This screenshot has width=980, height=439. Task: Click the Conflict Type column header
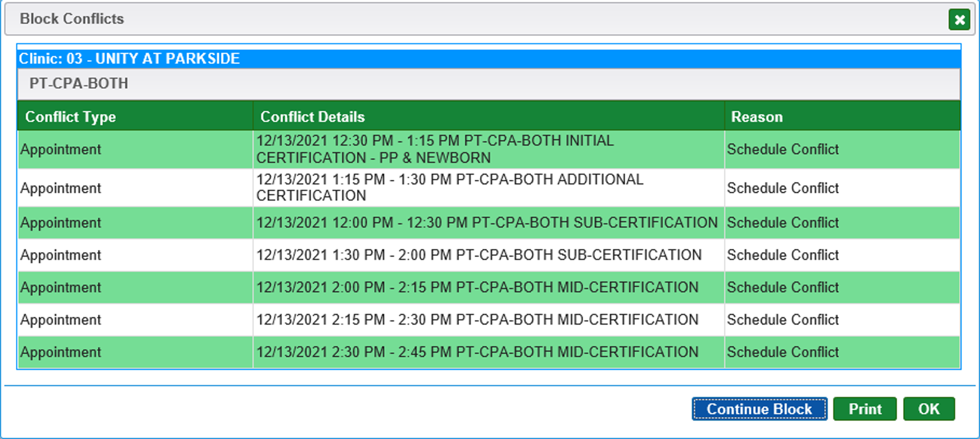tap(70, 117)
